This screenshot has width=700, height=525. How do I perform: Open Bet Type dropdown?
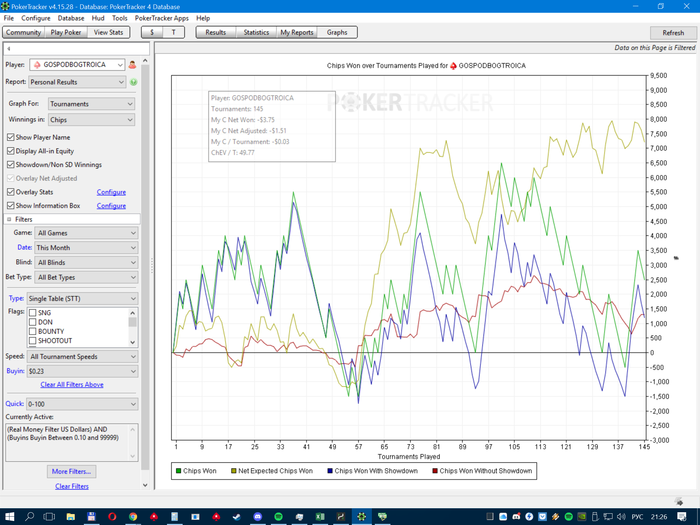87,277
